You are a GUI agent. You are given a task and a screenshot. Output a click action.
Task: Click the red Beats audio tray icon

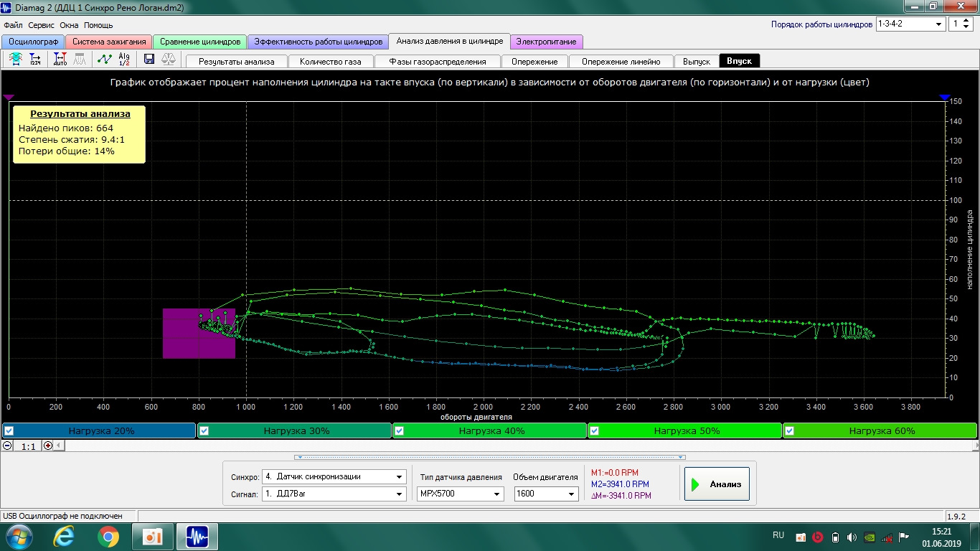[x=816, y=536]
